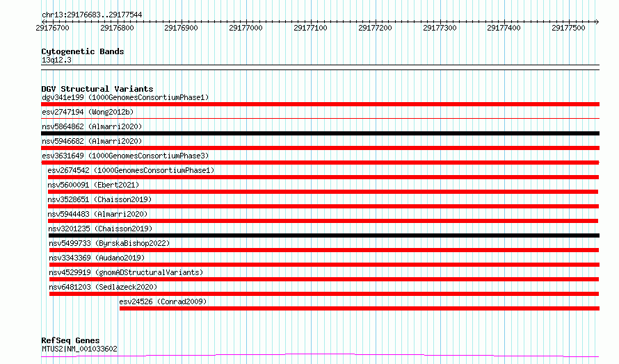The width and height of the screenshot is (619, 364).
Task: Open variant nsv5946682 (Almarri2020) label
Action: coord(92,141)
